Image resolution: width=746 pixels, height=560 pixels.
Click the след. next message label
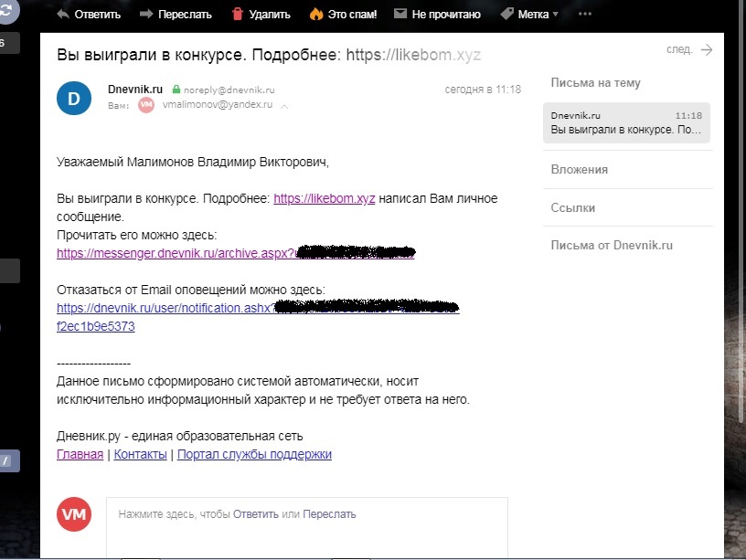pyautogui.click(x=679, y=49)
